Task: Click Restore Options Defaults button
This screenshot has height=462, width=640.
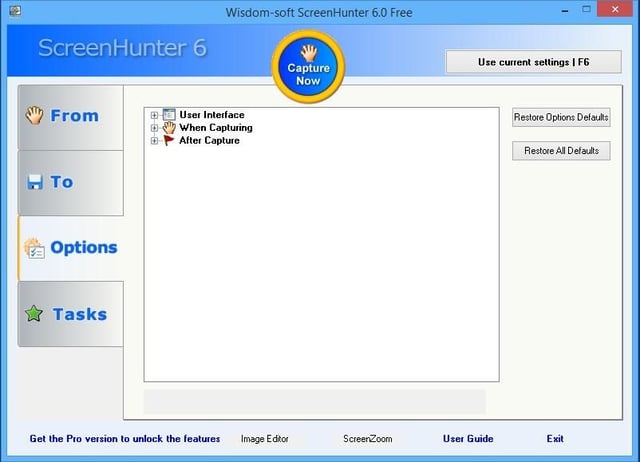Action: pyautogui.click(x=561, y=118)
